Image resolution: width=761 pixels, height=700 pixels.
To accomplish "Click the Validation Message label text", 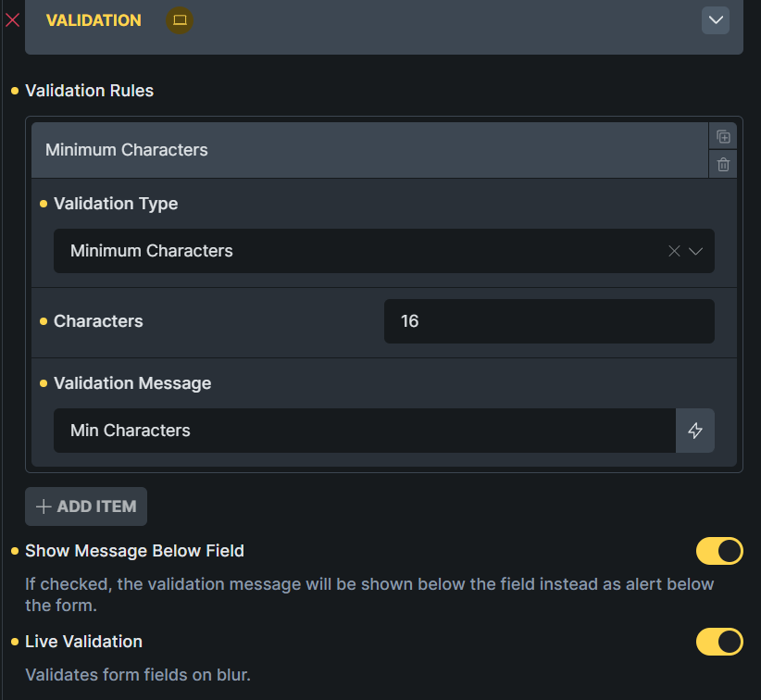I will (132, 383).
